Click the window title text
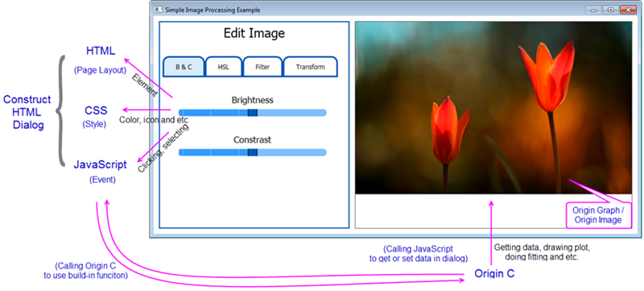This screenshot has width=644, height=291. point(213,10)
